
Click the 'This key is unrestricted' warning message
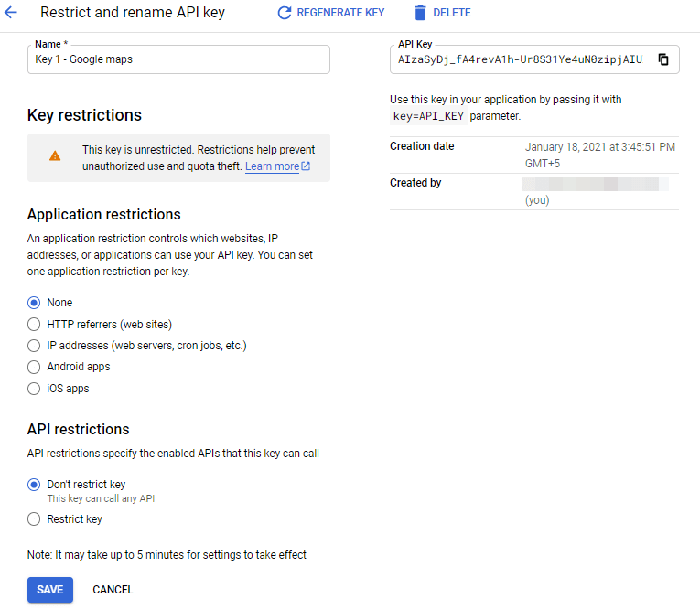tap(199, 158)
